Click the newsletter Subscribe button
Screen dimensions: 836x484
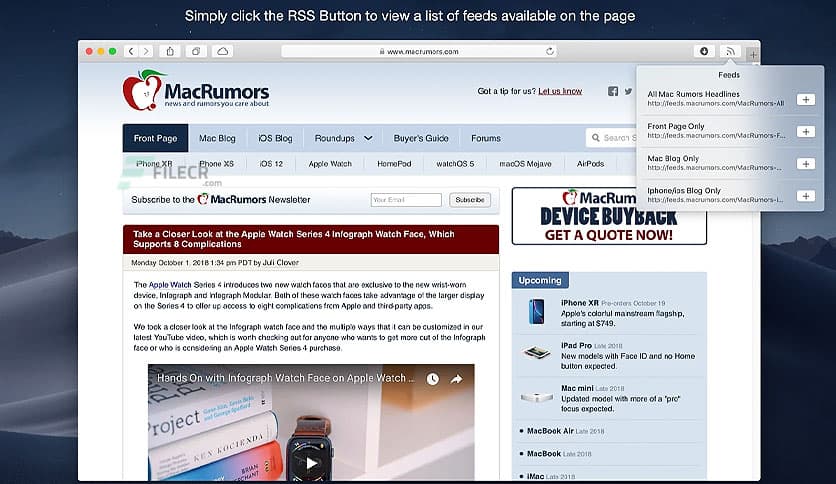[470, 200]
